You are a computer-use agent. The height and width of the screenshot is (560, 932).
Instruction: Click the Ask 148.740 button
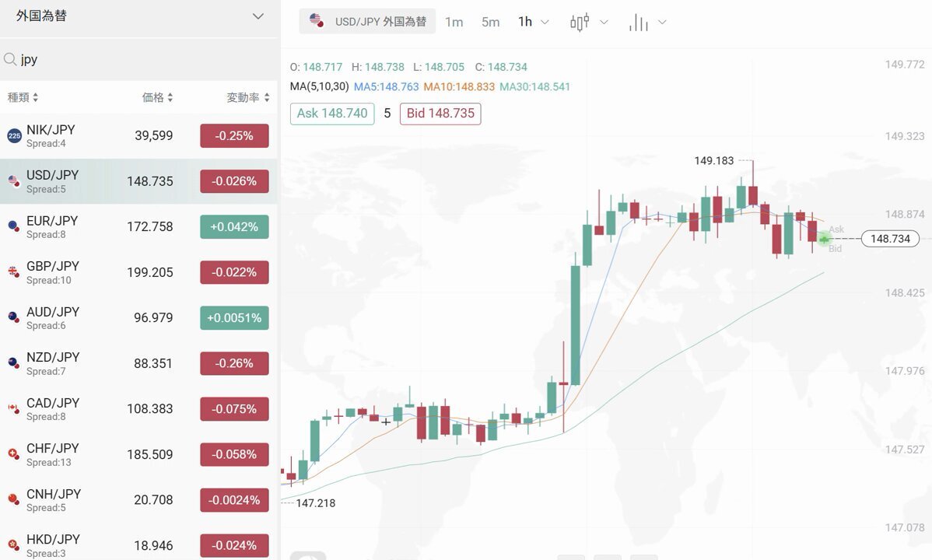pos(332,114)
